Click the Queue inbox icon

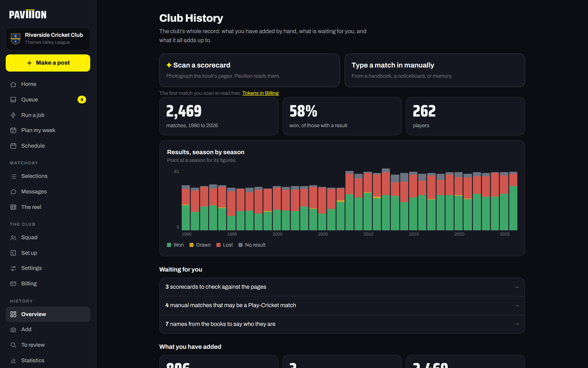13,100
